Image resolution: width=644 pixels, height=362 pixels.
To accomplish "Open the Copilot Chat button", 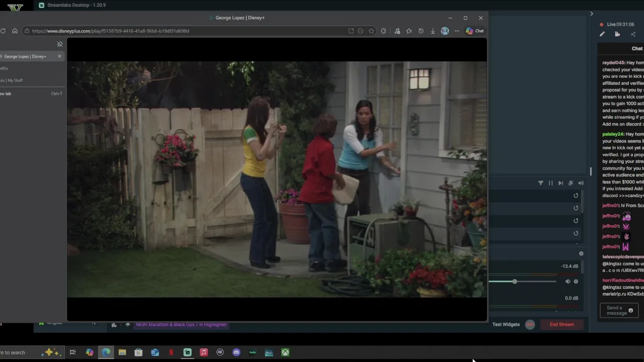I will pyautogui.click(x=474, y=31).
